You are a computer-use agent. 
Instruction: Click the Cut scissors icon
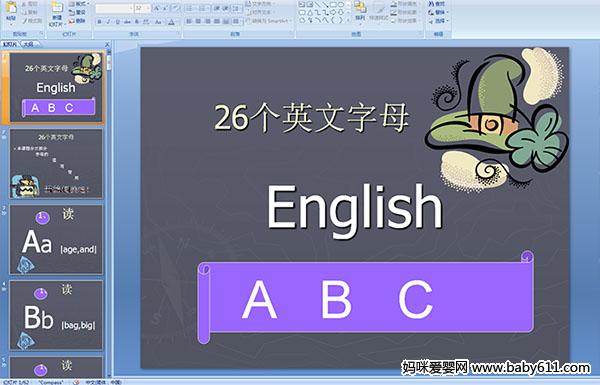click(x=24, y=4)
